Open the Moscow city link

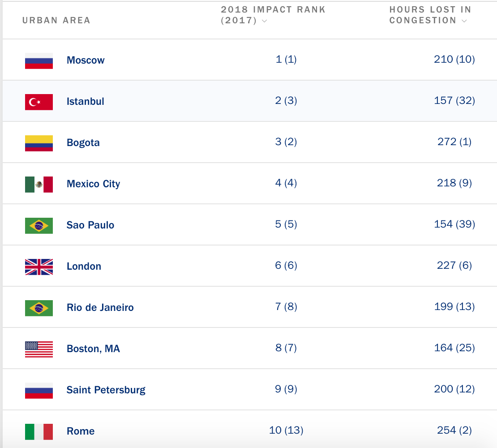click(86, 60)
